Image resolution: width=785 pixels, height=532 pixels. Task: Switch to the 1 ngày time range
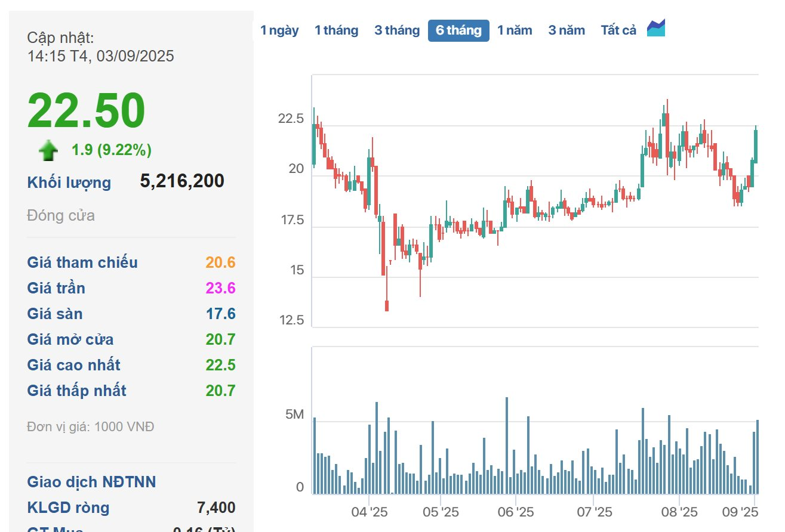tap(279, 30)
